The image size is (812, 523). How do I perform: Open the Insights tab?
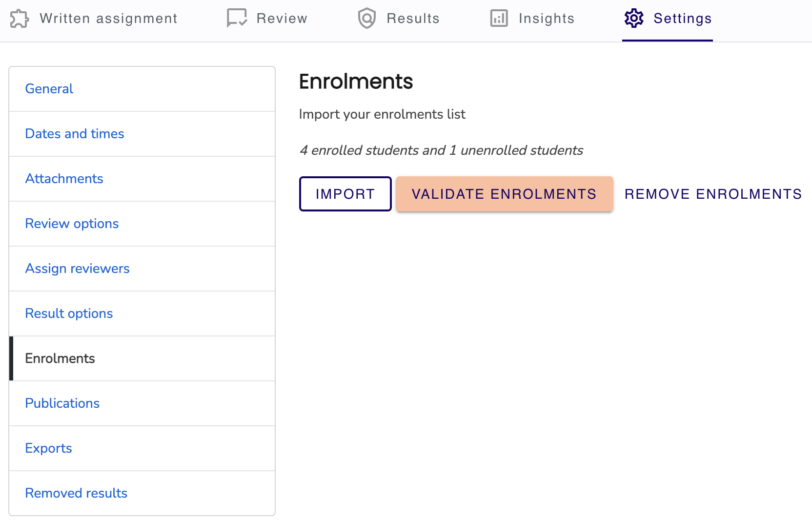click(532, 19)
